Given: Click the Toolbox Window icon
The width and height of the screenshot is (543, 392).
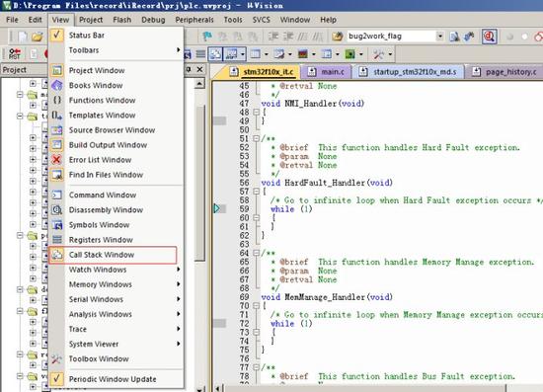Looking at the screenshot, I should pos(57,358).
